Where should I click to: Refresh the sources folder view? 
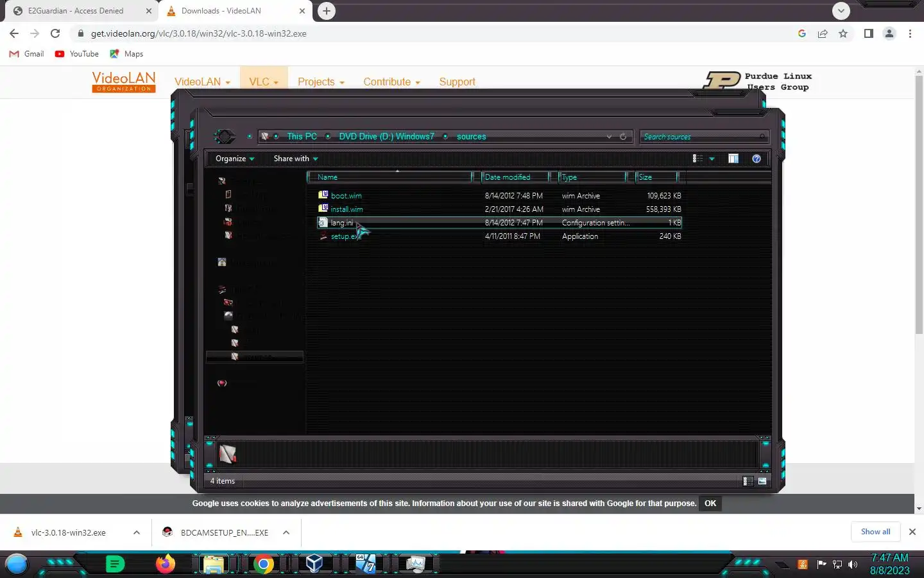[622, 137]
